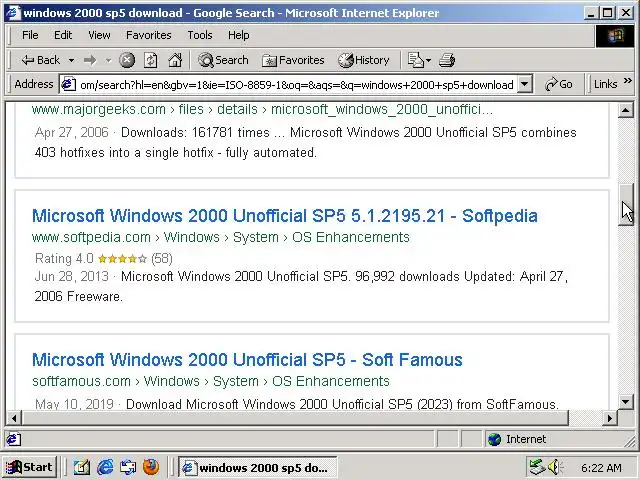Open the Favorites pane toolbar button
Image resolution: width=640 pixels, height=480 pixels.
coord(293,60)
